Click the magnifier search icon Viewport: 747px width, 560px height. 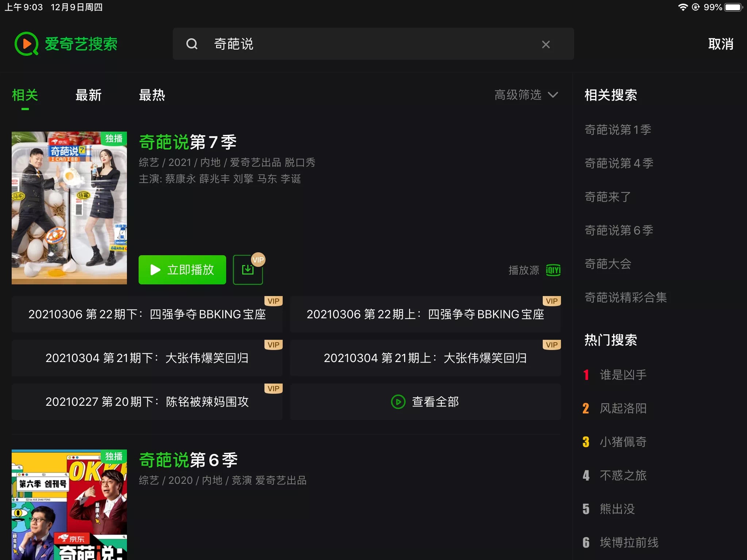pyautogui.click(x=192, y=44)
